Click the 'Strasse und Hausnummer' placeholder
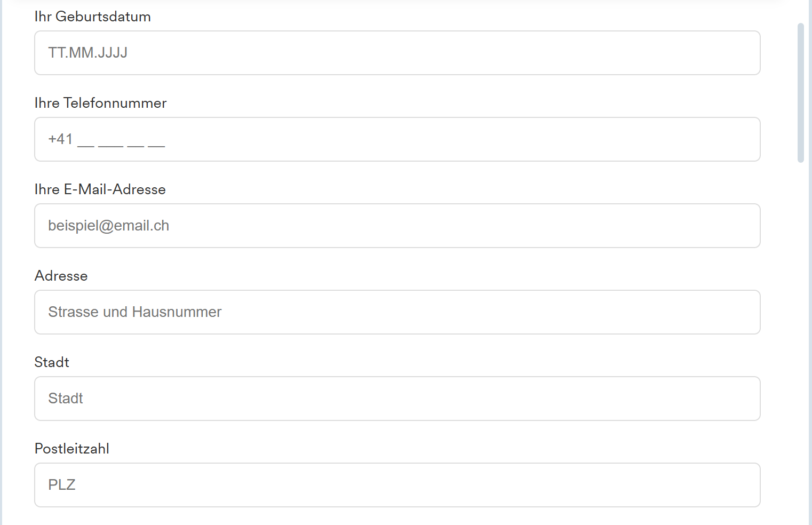 pos(134,312)
